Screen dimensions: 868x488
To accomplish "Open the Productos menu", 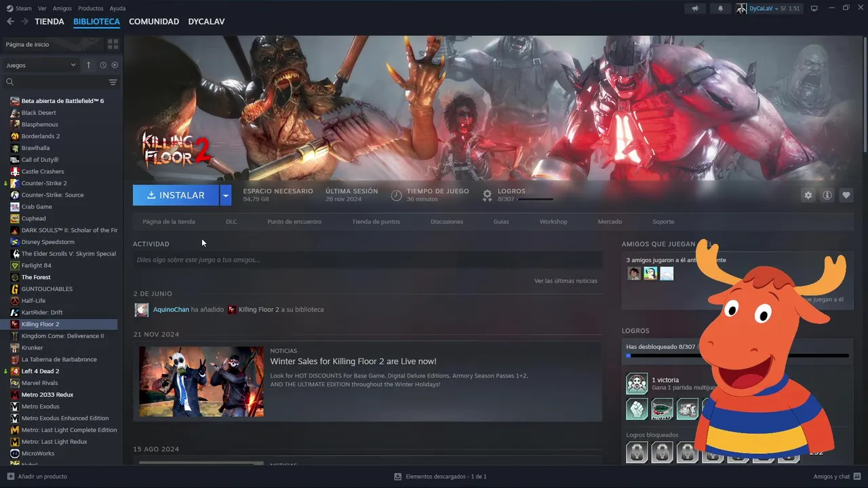I will [x=91, y=8].
